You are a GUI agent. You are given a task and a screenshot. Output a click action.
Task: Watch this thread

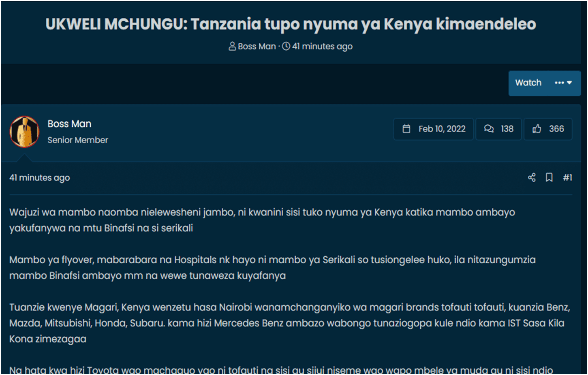tap(528, 83)
